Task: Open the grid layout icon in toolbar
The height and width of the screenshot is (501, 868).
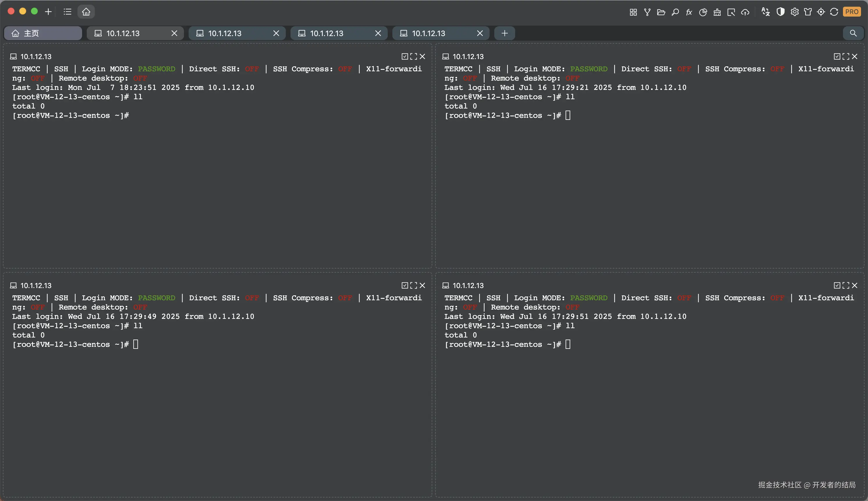Action: (633, 12)
